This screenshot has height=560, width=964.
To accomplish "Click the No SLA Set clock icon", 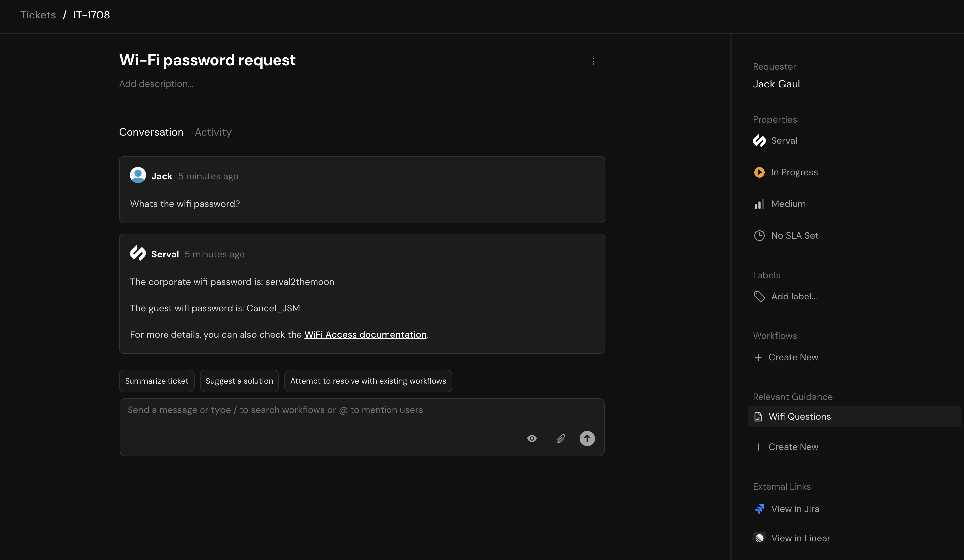I will [760, 235].
